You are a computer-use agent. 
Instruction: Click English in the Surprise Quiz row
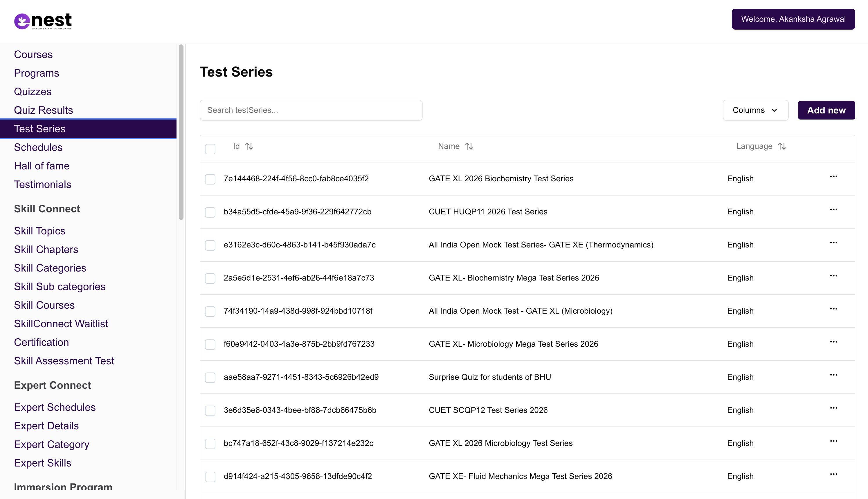point(741,377)
